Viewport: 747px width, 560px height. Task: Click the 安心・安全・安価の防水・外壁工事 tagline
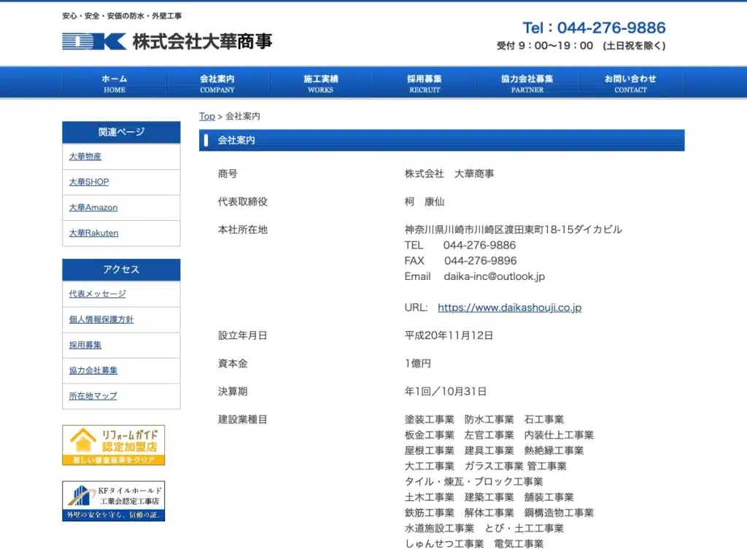pos(122,16)
